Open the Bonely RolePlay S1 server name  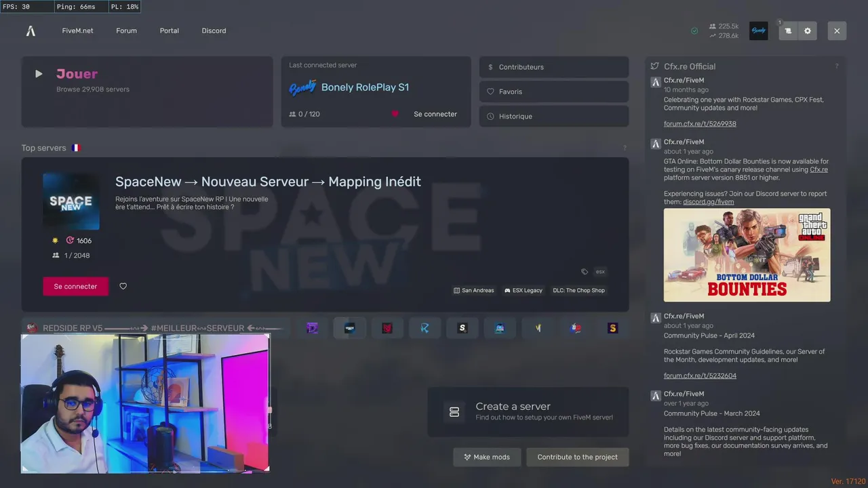pos(365,87)
